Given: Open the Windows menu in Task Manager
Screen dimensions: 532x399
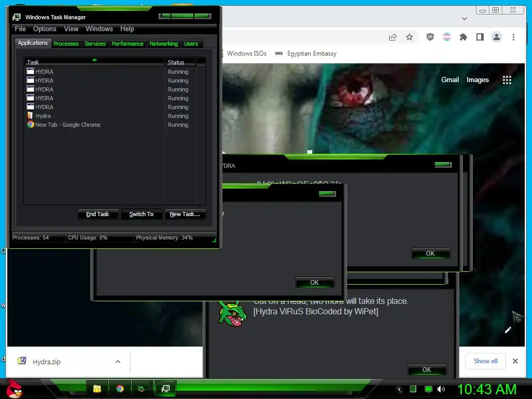Looking at the screenshot, I should (99, 29).
